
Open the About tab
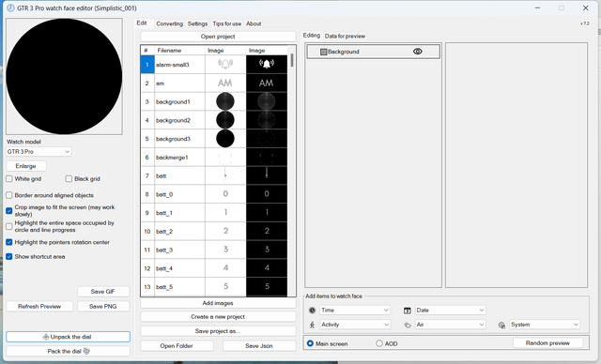(x=254, y=23)
